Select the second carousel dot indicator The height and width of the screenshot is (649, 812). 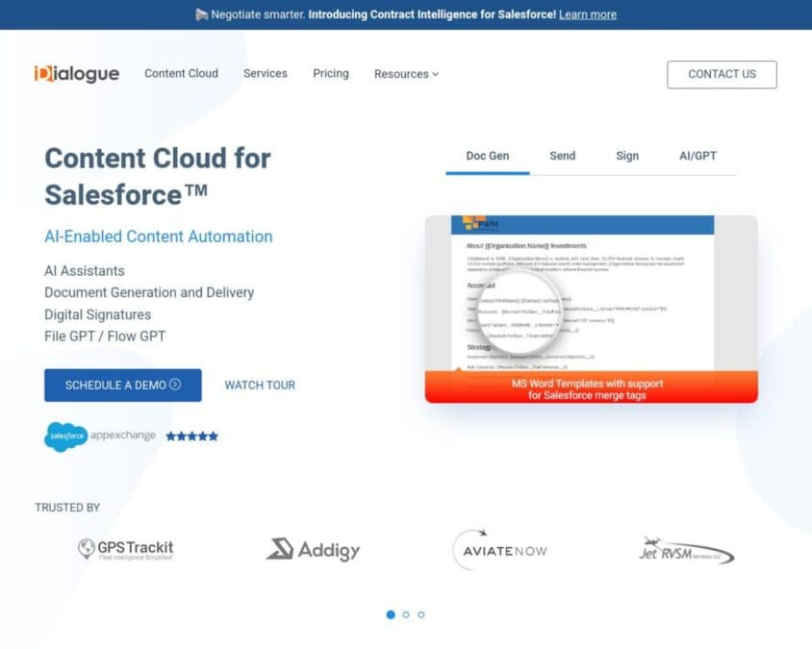coord(406,614)
